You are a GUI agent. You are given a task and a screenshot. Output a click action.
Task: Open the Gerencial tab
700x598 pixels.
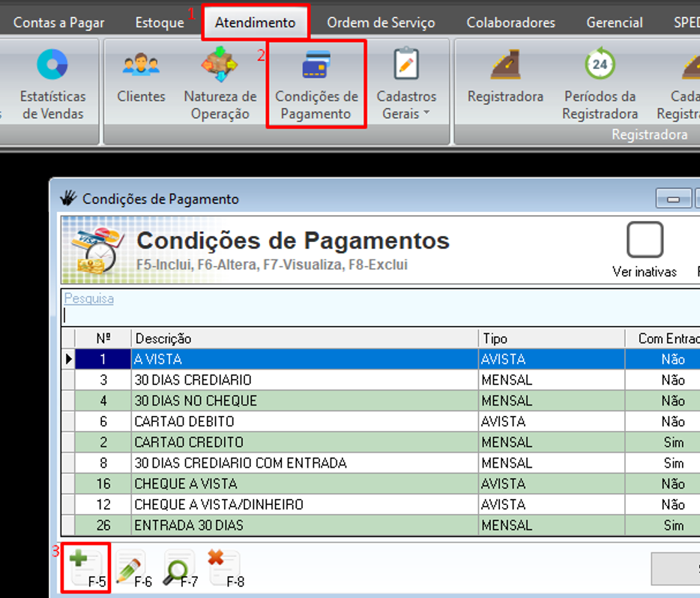(615, 22)
